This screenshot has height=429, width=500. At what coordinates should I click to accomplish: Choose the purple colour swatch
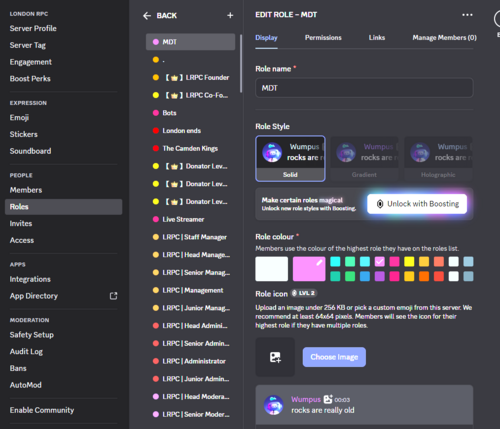379,276
